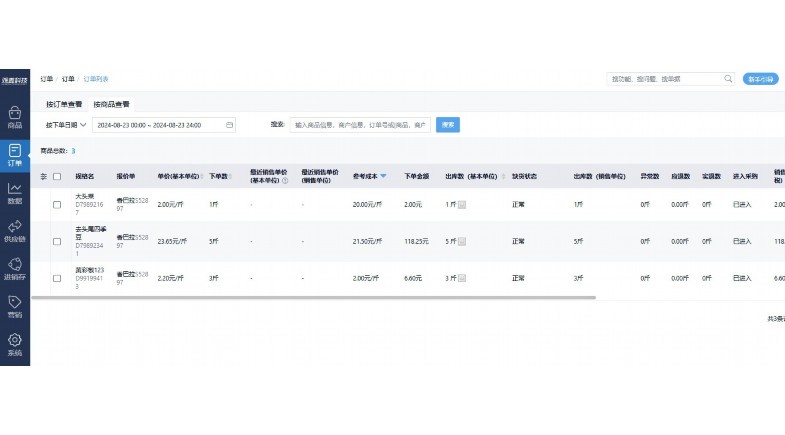Viewport: 785px width, 435px height.
Task: Check the row for 大头菜
Action: coord(57,204)
